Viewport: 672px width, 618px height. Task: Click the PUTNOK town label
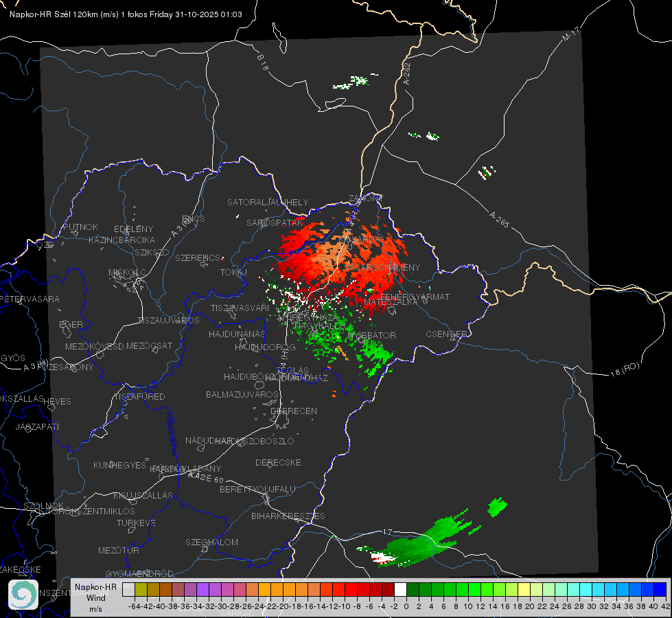click(80, 227)
